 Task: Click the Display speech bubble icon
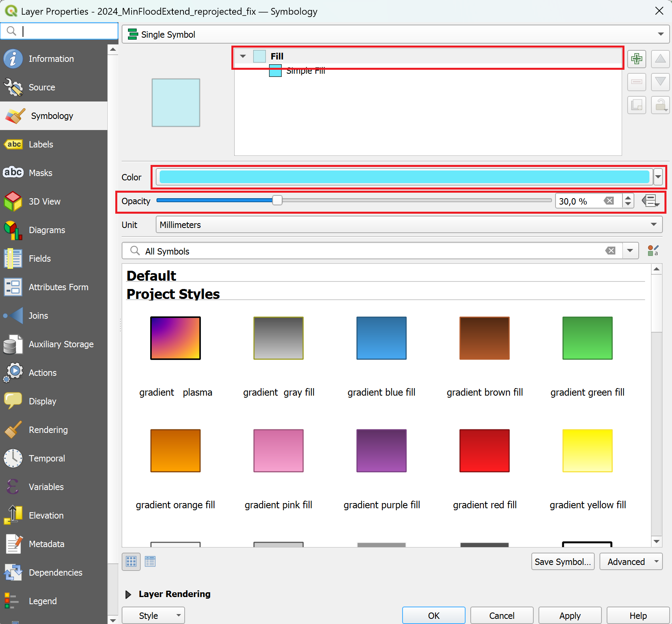[13, 401]
